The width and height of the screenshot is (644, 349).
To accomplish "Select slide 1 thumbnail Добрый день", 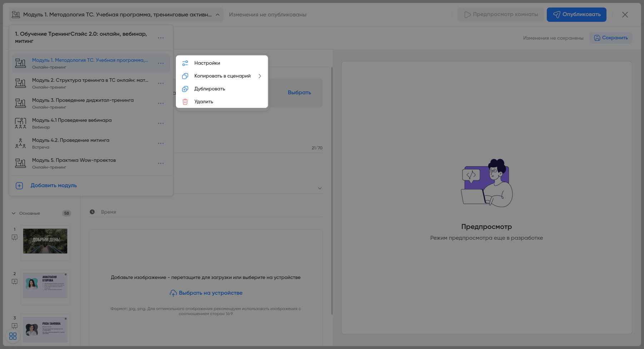I will click(45, 241).
